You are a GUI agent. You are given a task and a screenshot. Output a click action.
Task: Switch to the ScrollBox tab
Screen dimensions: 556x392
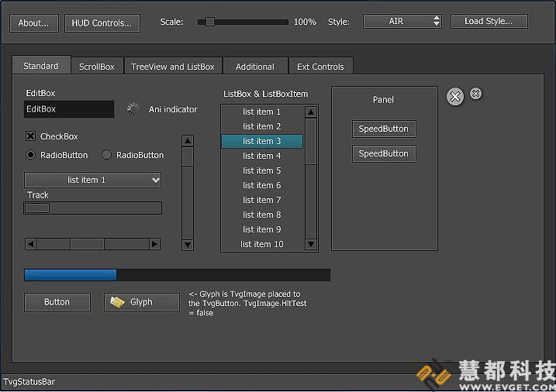97,67
